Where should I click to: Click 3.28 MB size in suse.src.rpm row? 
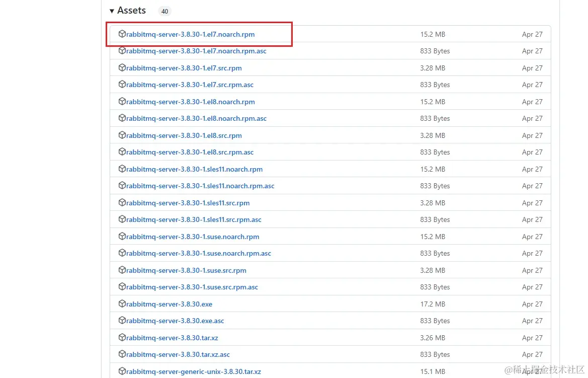click(x=433, y=270)
